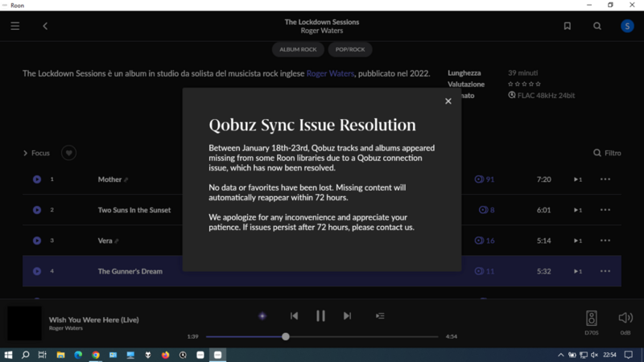Screen dimensions: 644x362
Task: Toggle the heart favorite filter
Action: click(x=69, y=153)
